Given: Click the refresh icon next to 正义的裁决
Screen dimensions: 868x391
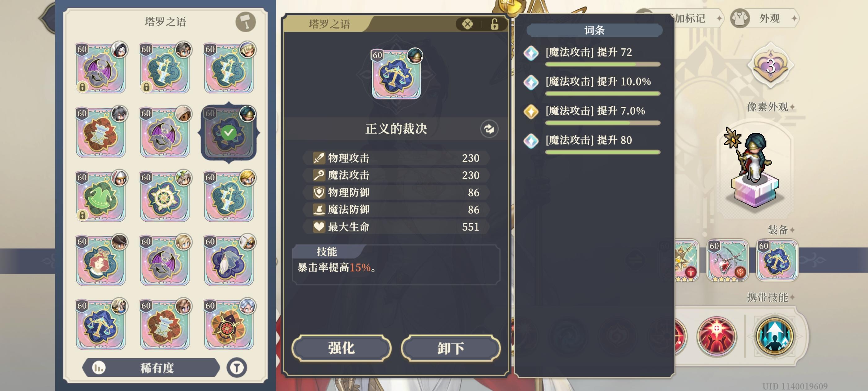Looking at the screenshot, I should point(489,129).
